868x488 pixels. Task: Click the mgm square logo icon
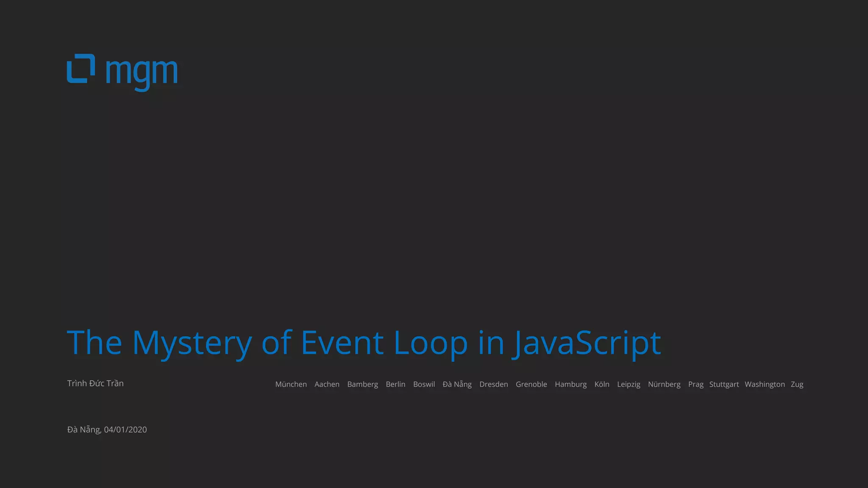[81, 69]
